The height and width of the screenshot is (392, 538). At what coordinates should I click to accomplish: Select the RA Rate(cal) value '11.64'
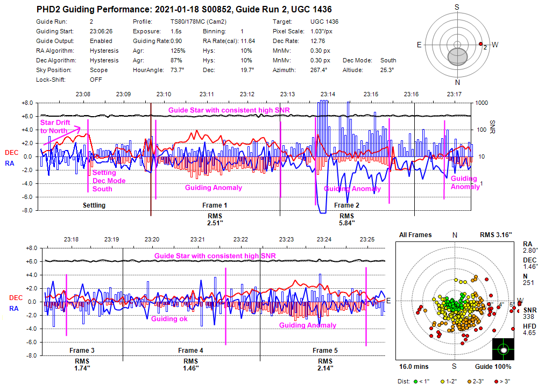(247, 41)
